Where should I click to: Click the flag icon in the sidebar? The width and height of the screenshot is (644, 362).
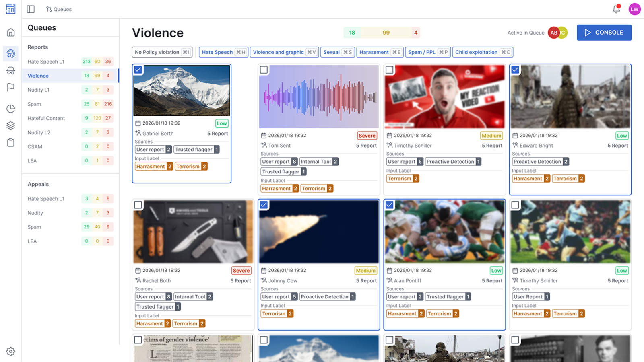coord(10,87)
